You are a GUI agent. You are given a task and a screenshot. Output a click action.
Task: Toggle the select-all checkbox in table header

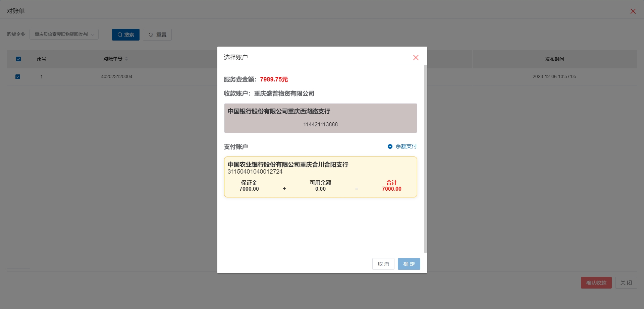tap(18, 59)
